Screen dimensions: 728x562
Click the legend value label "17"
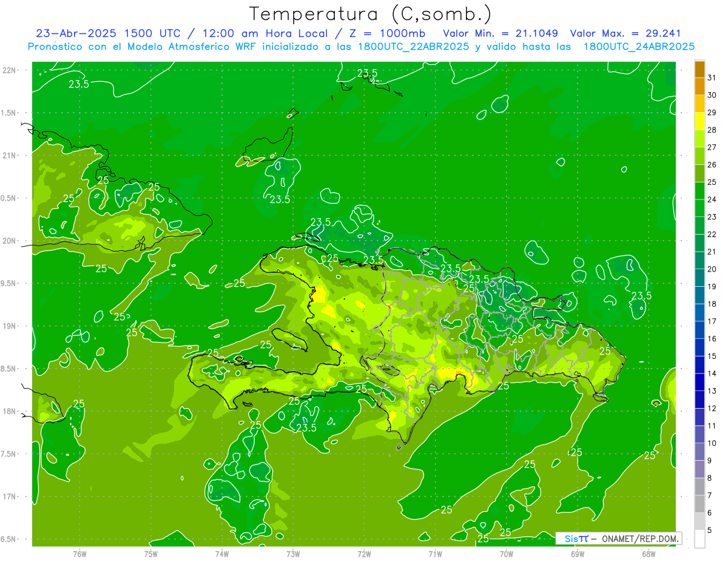[712, 321]
